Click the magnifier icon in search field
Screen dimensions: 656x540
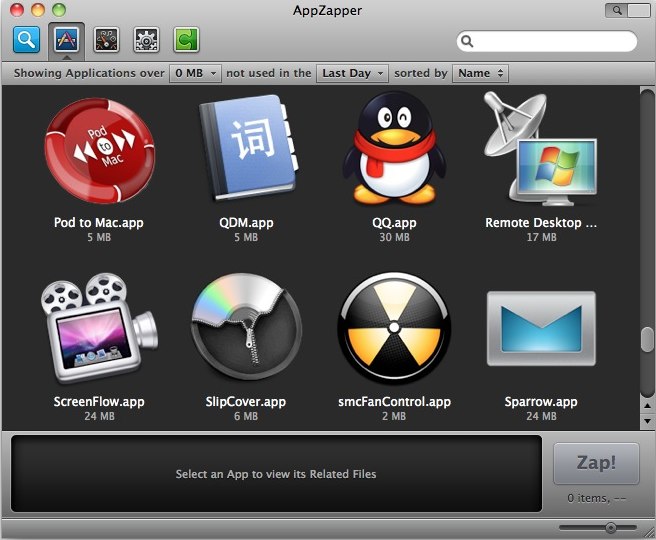(467, 41)
